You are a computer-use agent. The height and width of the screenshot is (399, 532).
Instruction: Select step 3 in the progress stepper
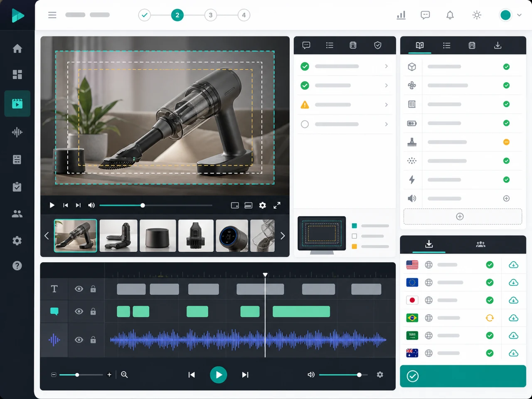tap(210, 15)
